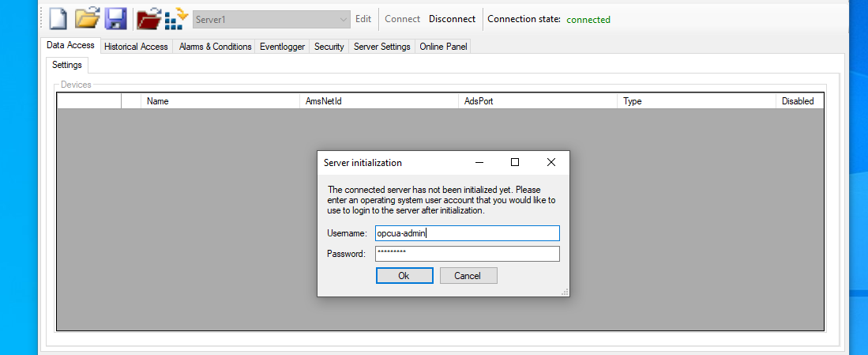Screen dimensions: 868x355
Task: Open a configuration with the yellow folder icon
Action: 87,18
